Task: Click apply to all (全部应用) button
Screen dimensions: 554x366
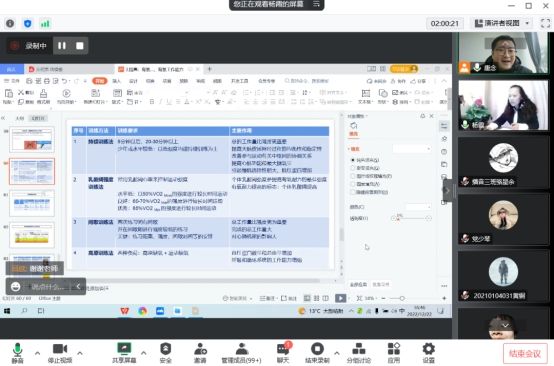Action: coord(358,284)
